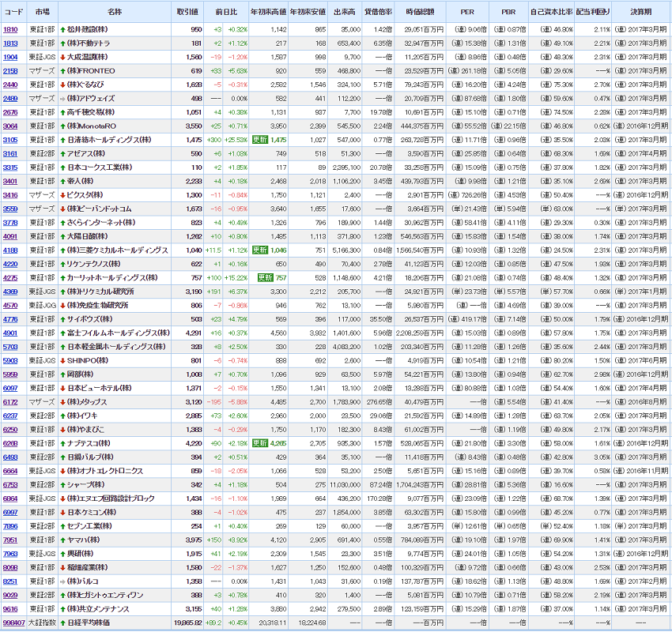Screen dimensions: 672x632
Task: Open stock code 9616 link
Action: coord(10,609)
